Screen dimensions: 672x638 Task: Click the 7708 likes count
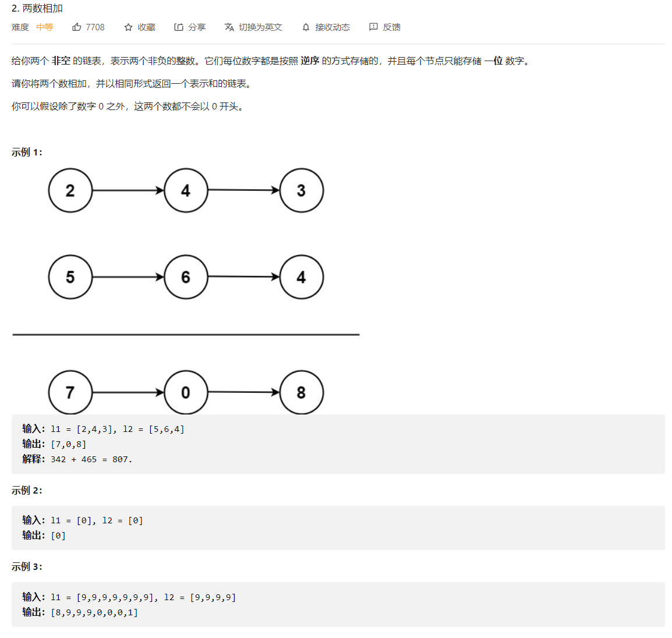click(95, 27)
